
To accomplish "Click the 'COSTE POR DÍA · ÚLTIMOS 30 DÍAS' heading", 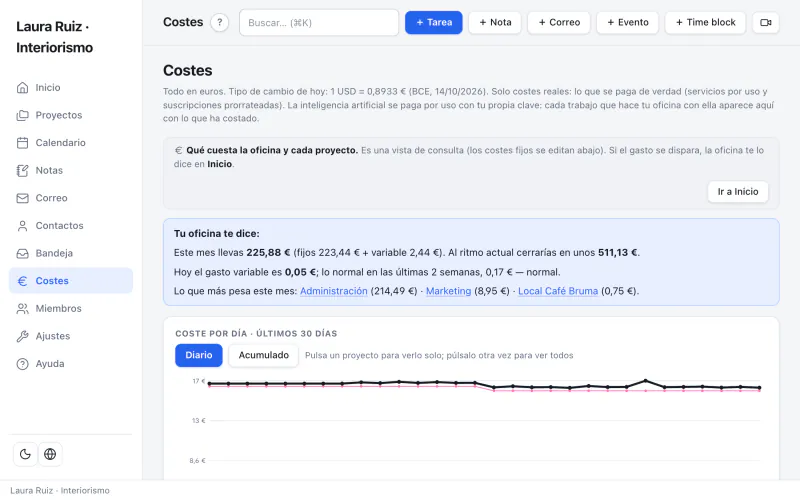I will tap(256, 333).
